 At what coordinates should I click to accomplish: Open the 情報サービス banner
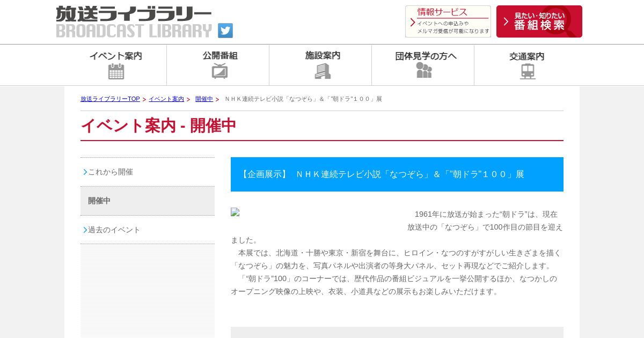[448, 21]
